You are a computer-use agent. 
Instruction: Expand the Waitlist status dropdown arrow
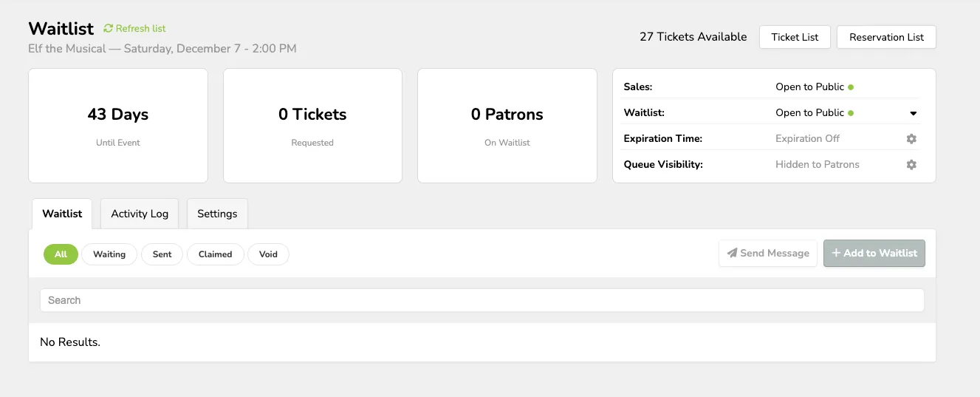(x=913, y=114)
